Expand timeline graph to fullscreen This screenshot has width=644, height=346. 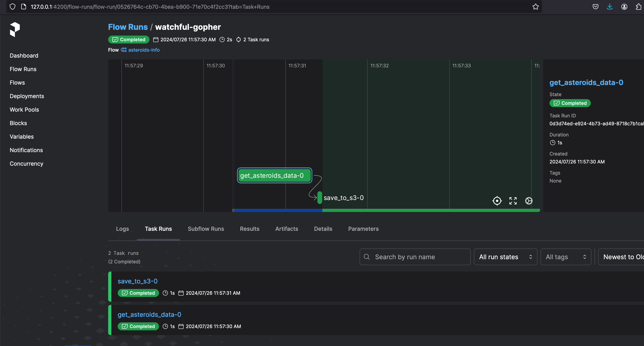click(513, 201)
